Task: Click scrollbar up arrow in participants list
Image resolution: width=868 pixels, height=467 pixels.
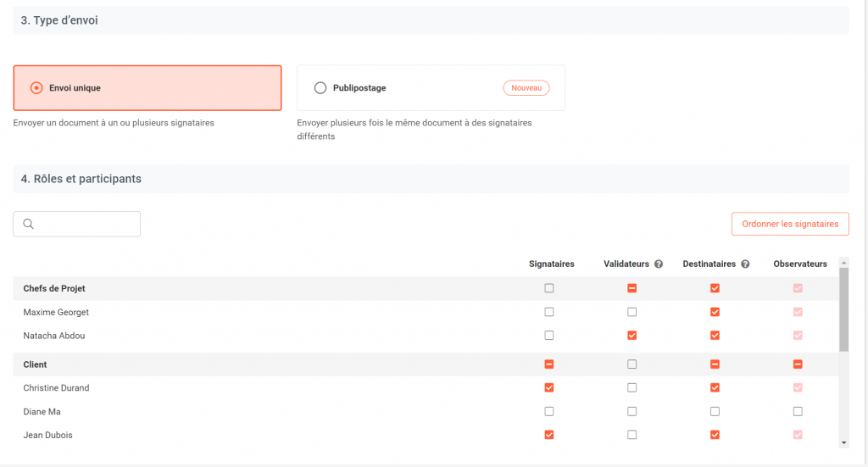Action: point(843,263)
